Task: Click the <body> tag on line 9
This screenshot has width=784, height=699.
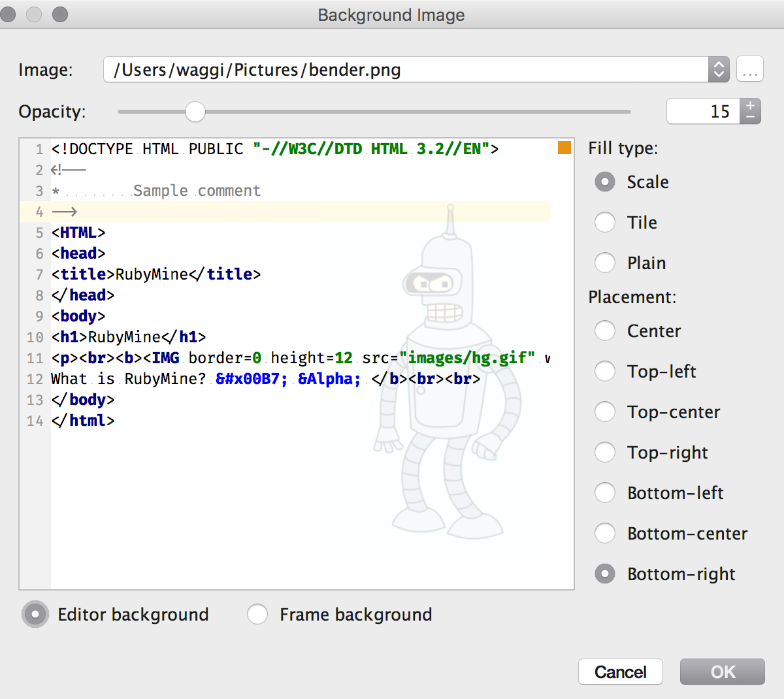Action: (78, 316)
